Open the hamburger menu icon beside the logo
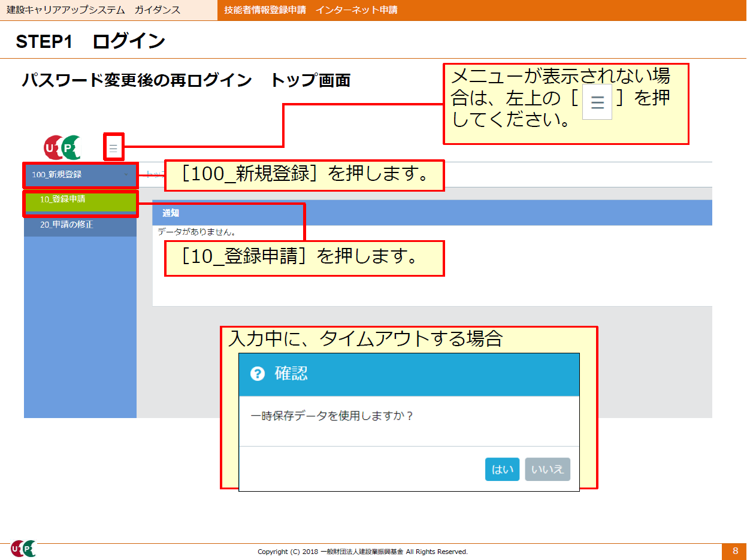The image size is (747, 560). tap(113, 147)
